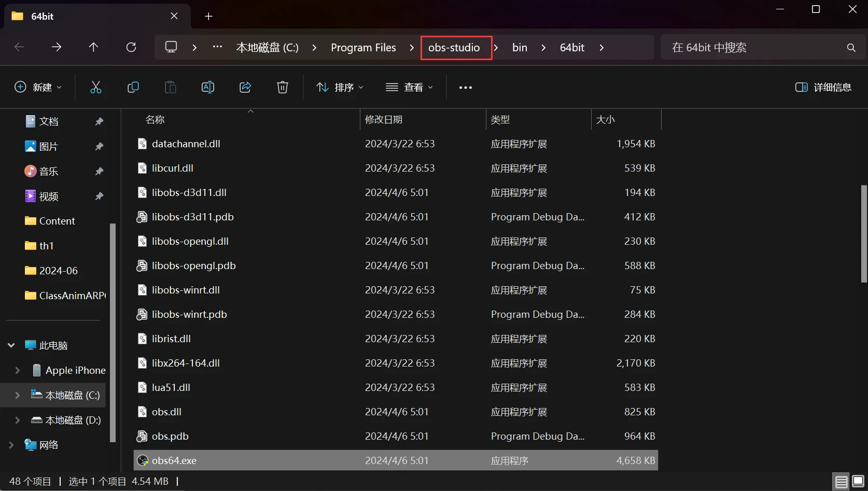Open the 排序 sort dropdown
868x491 pixels.
coord(340,87)
